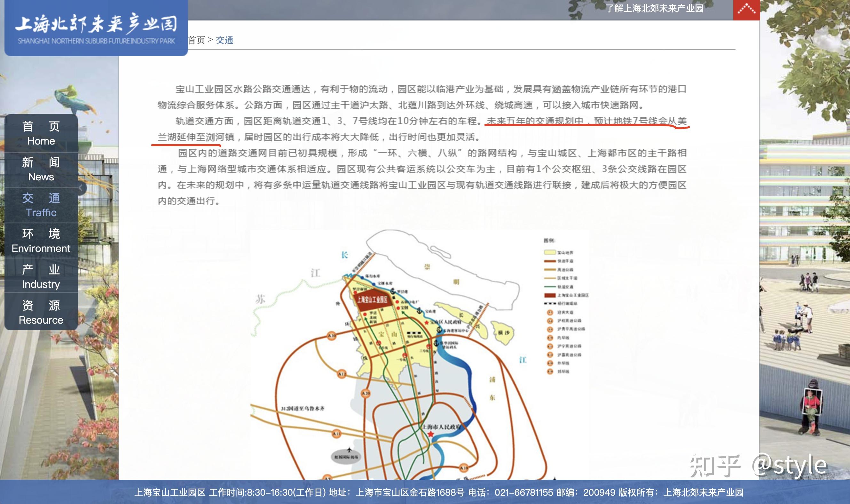Click the red mountain logo icon top right
This screenshot has height=504, width=850.
[x=747, y=9]
